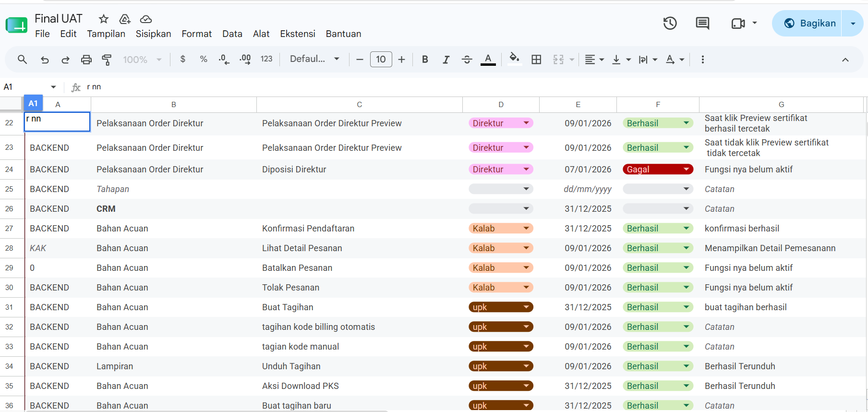Screen dimensions: 868x412
Task: Open the name box dropdown arrow
Action: coord(53,87)
